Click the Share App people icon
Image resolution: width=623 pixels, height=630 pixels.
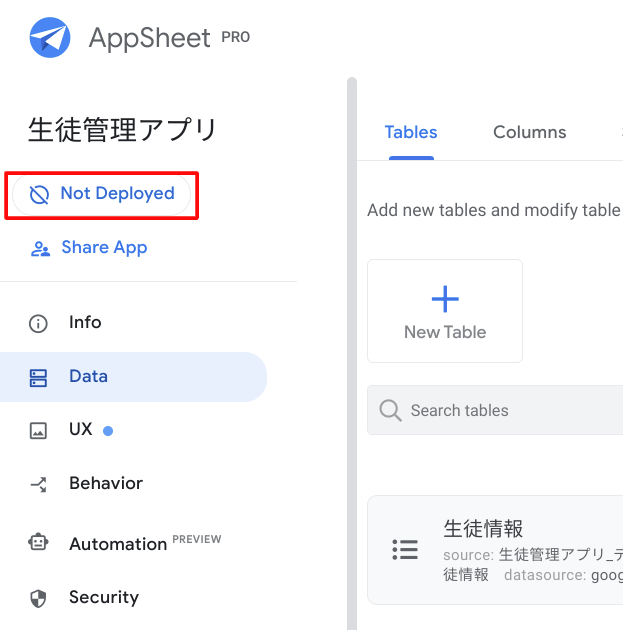[x=40, y=249]
